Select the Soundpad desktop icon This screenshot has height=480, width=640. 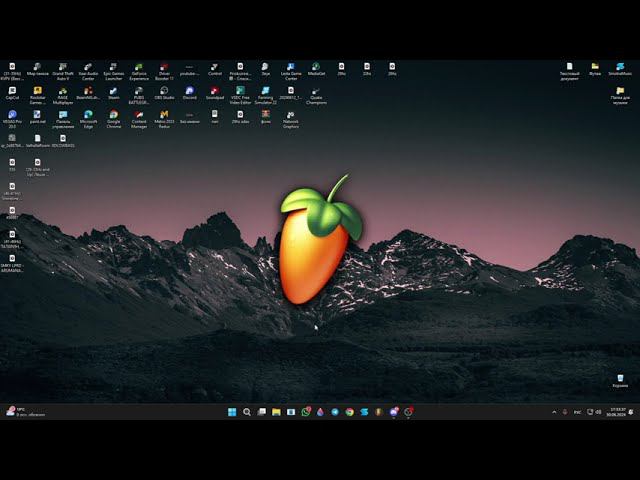coord(215,93)
